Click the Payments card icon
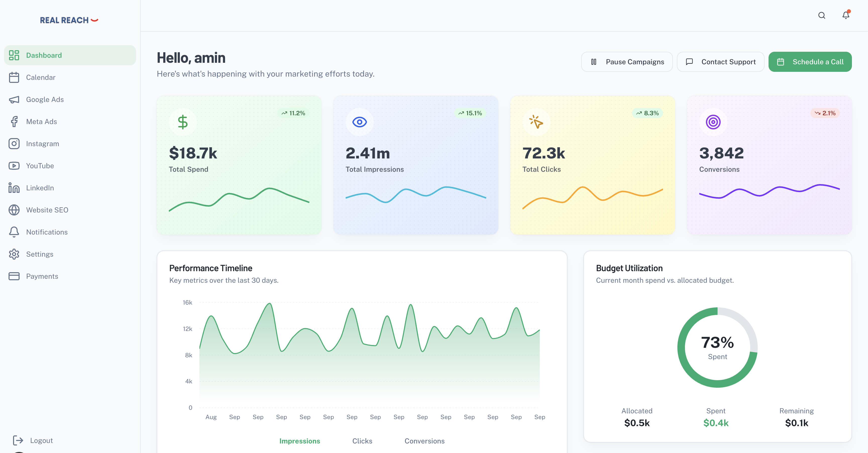 (x=14, y=276)
